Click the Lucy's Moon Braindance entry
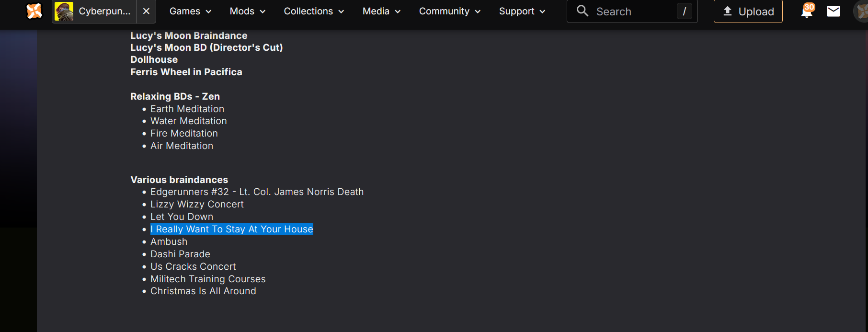The image size is (868, 332). pyautogui.click(x=189, y=35)
